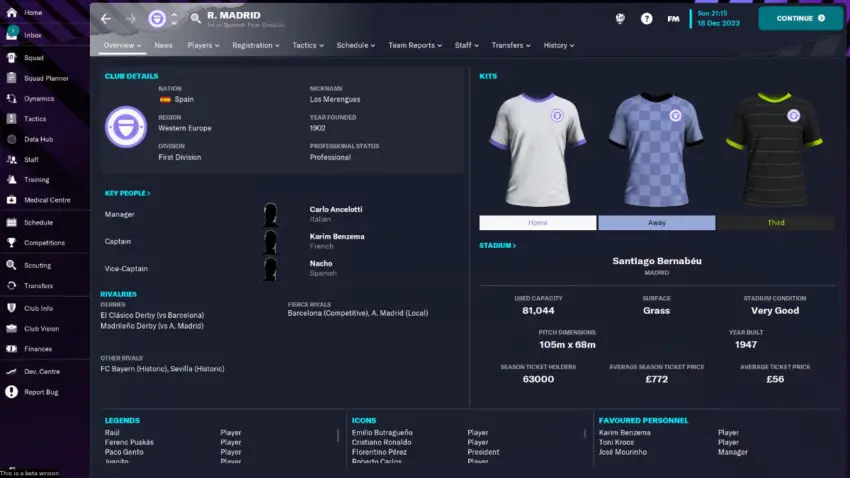The image size is (850, 478).
Task: Select Toni Kroos in Favoured Personnel
Action: [616, 442]
